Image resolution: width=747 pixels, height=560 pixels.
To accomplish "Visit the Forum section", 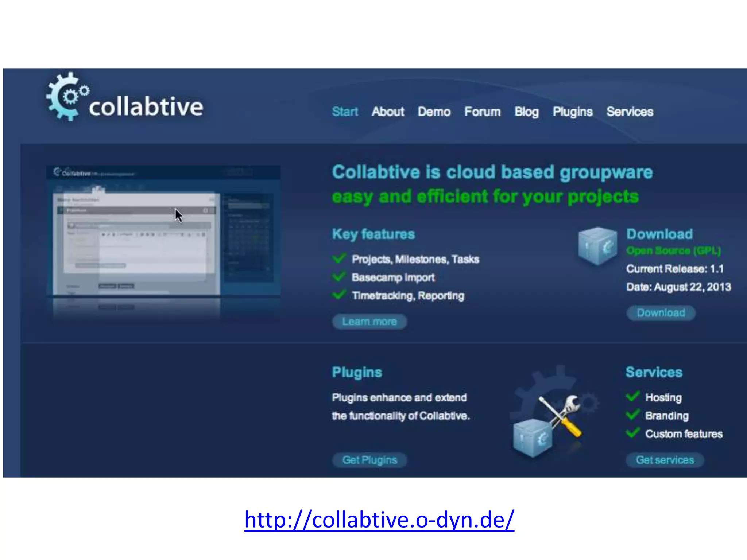I will (x=482, y=112).
